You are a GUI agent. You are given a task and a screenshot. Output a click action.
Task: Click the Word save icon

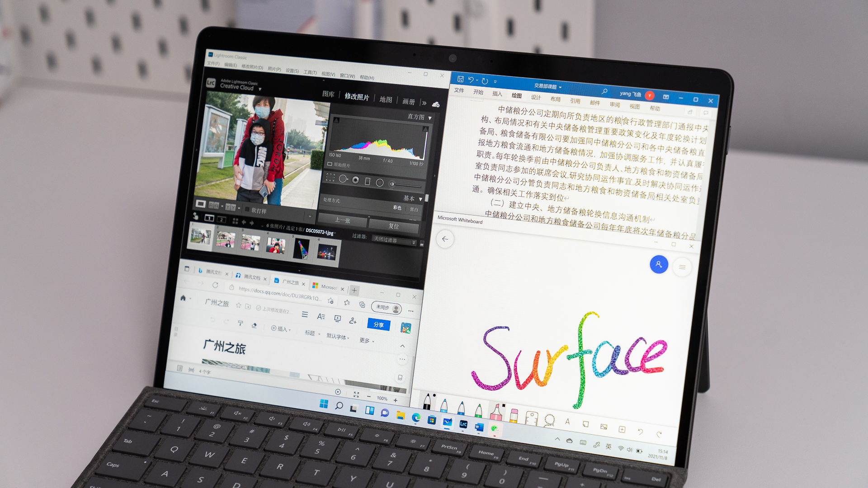click(x=460, y=79)
